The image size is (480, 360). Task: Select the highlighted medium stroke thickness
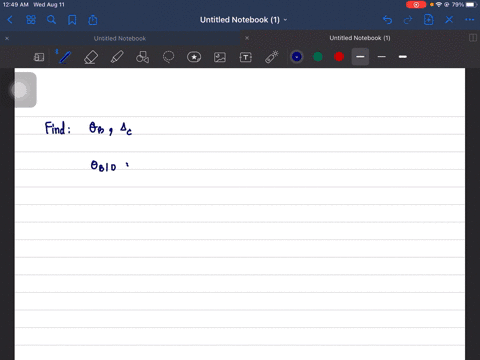(360, 57)
